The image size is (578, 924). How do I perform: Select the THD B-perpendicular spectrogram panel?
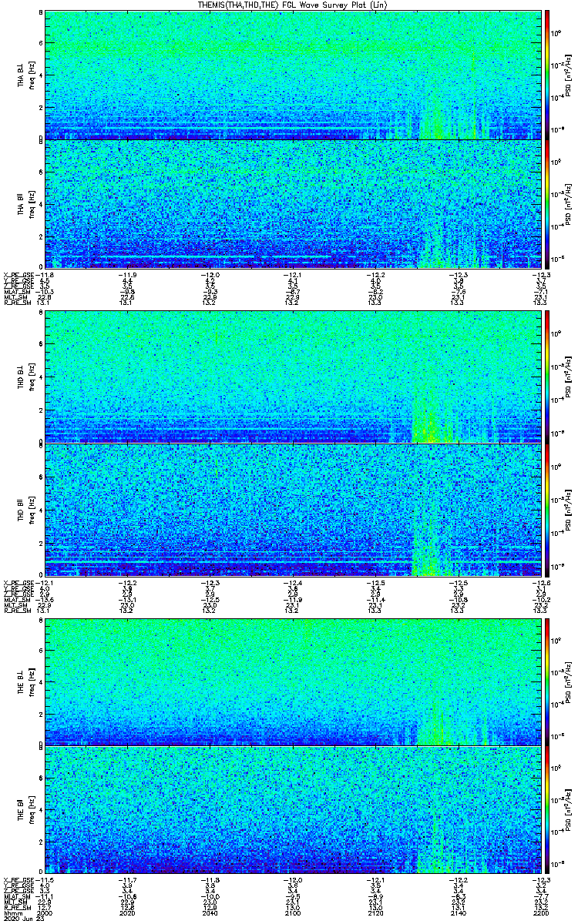[293, 377]
